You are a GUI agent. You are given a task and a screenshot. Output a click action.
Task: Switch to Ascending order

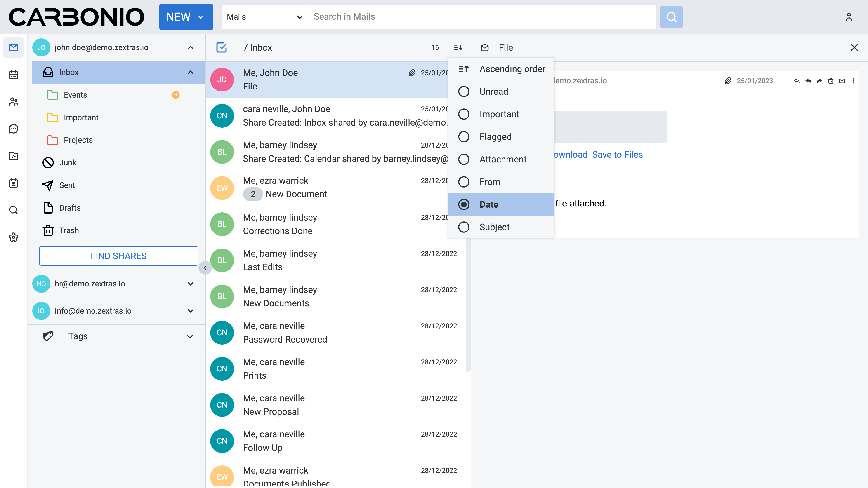click(x=502, y=69)
